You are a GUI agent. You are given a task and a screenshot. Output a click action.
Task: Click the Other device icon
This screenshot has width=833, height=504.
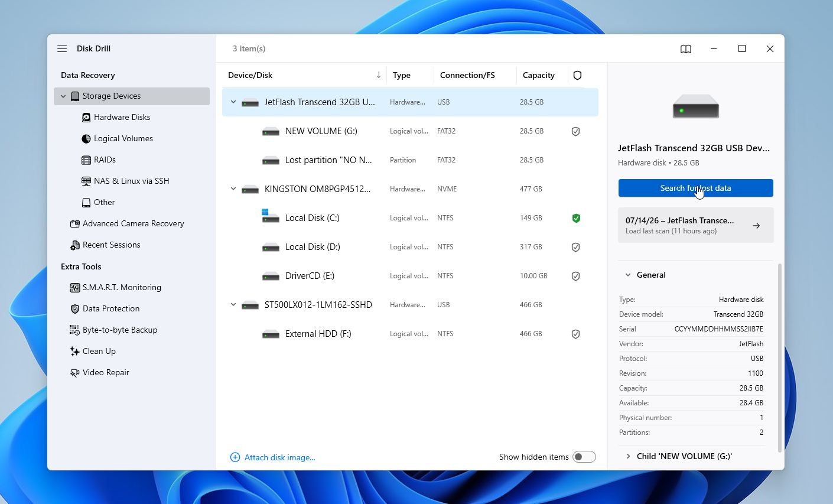click(x=86, y=202)
